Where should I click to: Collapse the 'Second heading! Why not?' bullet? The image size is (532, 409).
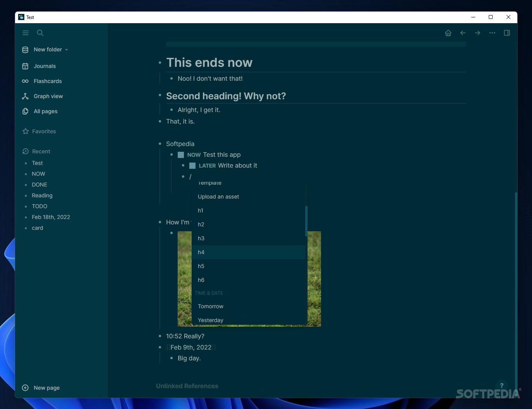[x=160, y=95]
